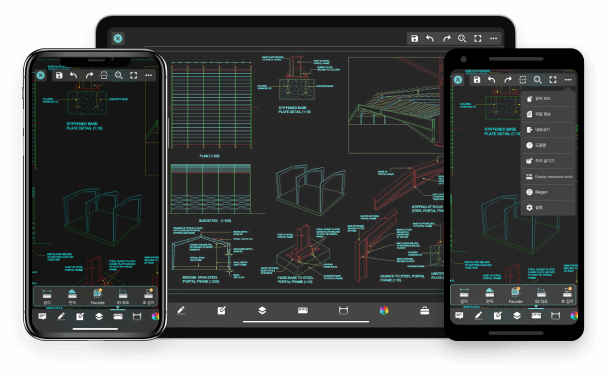Open the three-dot menu on the iPhone
The image size is (607, 381).
pyautogui.click(x=149, y=75)
